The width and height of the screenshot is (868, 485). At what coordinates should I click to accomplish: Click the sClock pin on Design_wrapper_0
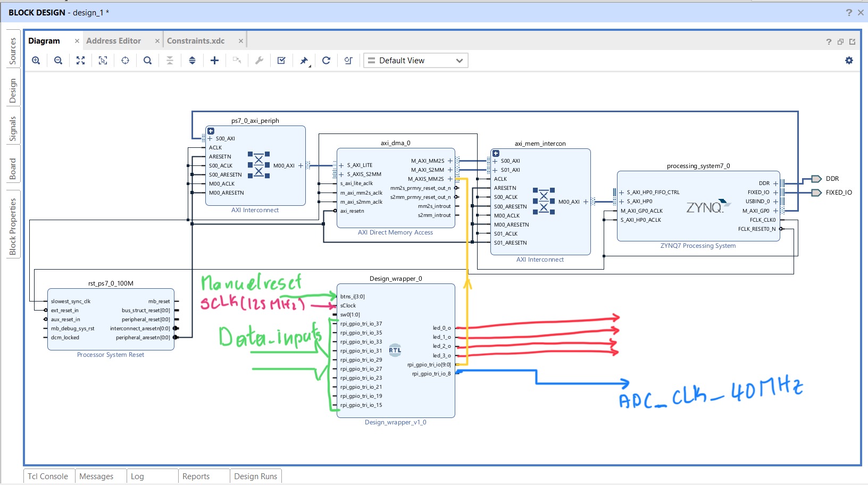(348, 306)
